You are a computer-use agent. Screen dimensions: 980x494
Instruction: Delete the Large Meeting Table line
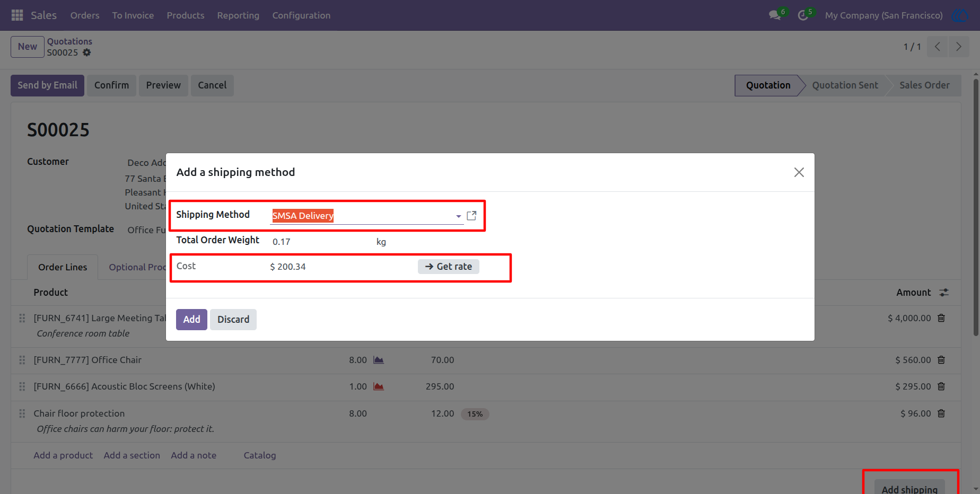[x=941, y=318]
